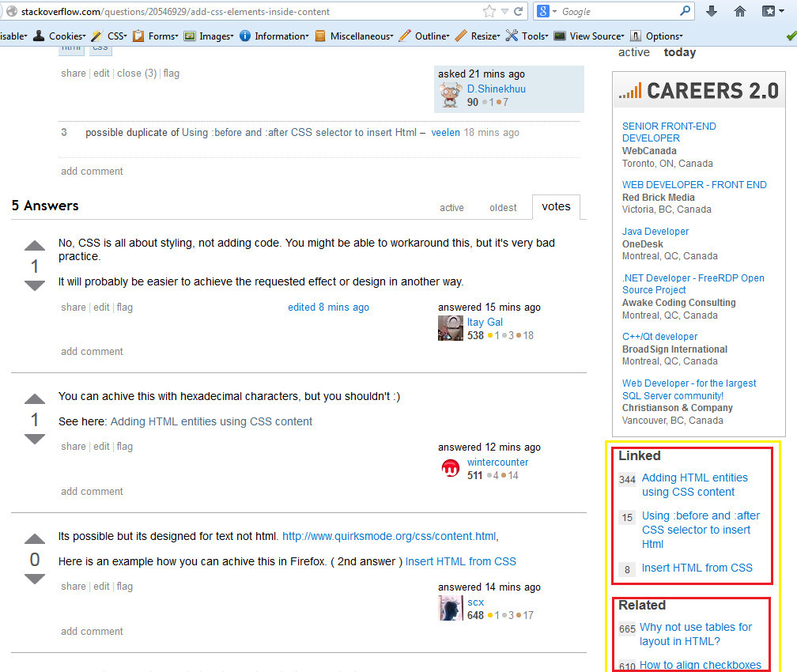Open the Miscellaneous toolbar menu
This screenshot has height=672, width=797.
[x=354, y=36]
